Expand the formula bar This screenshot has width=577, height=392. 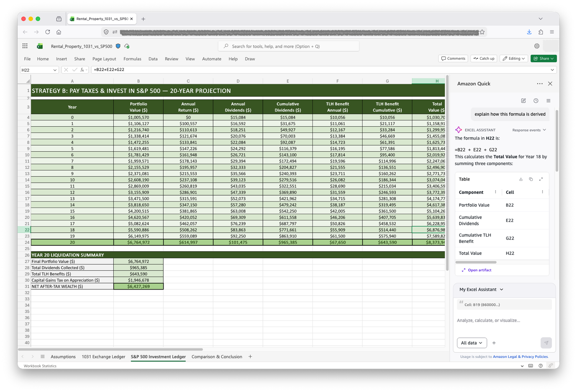552,70
